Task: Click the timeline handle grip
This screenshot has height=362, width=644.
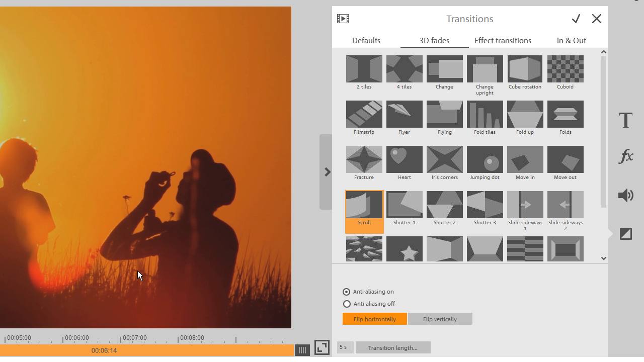Action: [x=302, y=350]
